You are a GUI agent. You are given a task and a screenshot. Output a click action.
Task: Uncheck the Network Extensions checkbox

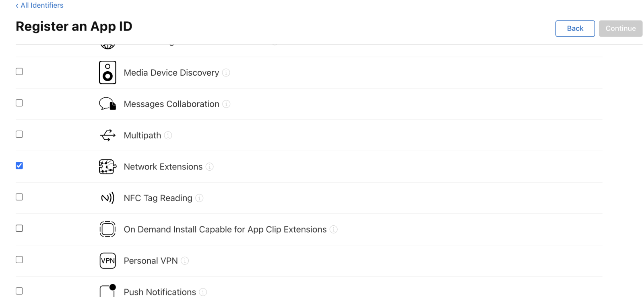(19, 166)
